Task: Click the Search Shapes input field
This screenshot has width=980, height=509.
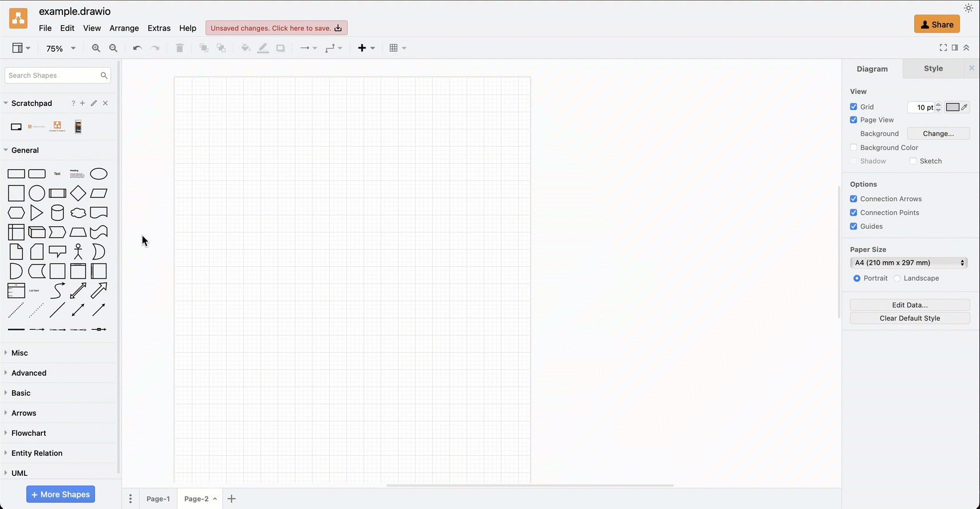Action: coord(57,76)
